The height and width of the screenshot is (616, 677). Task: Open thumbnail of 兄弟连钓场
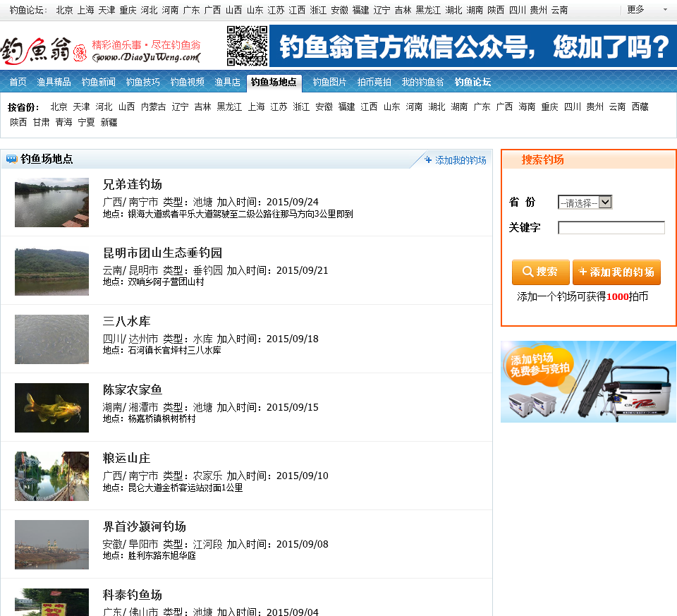coord(51,203)
